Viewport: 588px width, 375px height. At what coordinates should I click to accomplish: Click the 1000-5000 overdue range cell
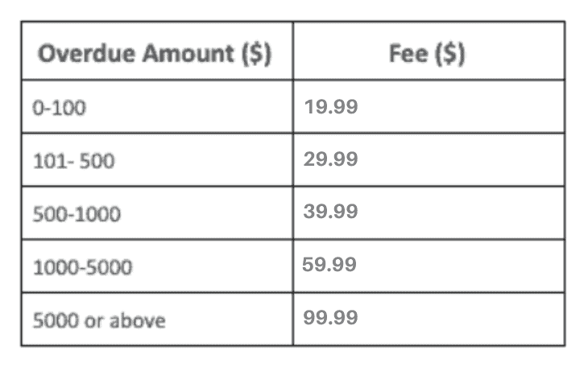click(x=82, y=267)
